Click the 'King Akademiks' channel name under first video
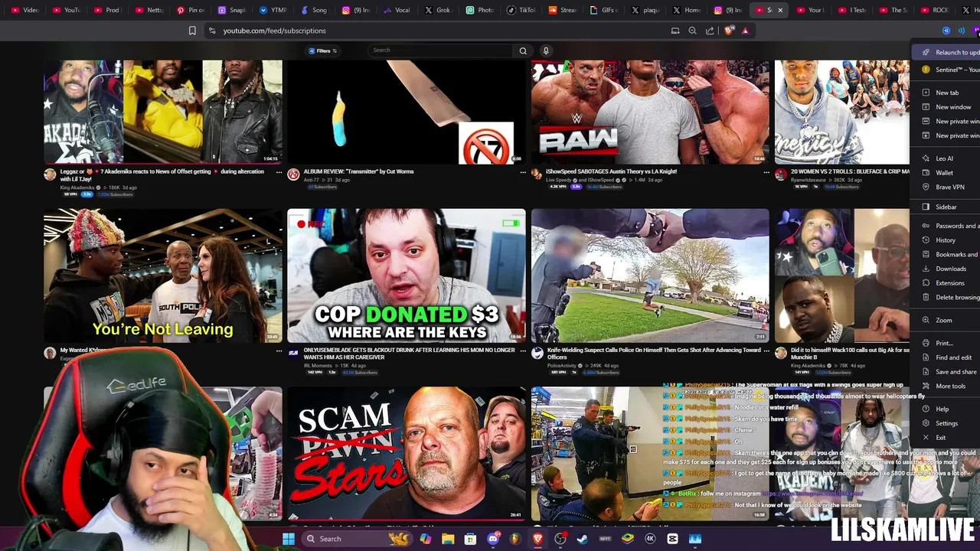 click(77, 187)
